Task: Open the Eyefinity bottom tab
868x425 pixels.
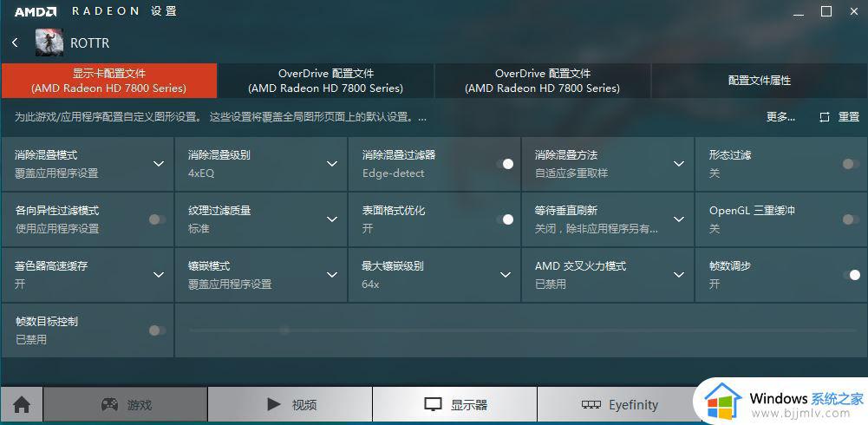Action: (x=619, y=405)
